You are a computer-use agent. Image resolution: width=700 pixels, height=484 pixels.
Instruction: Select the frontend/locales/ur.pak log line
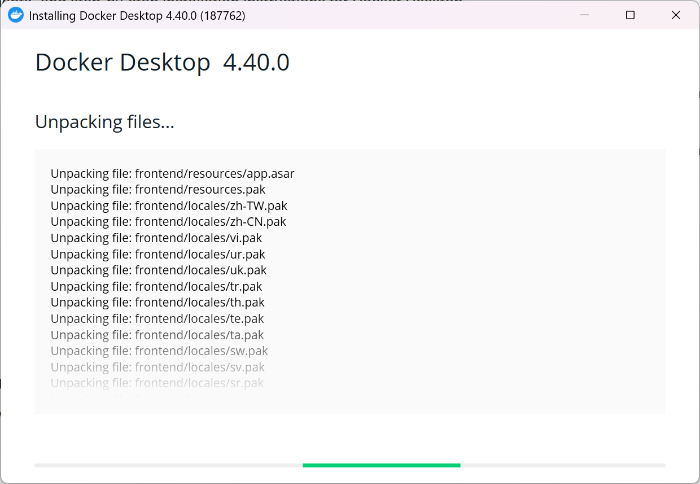coord(158,255)
